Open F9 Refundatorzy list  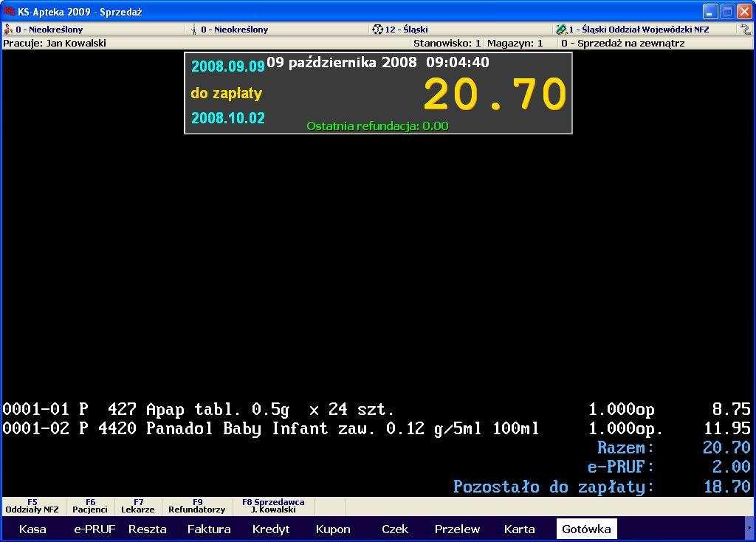[196, 506]
